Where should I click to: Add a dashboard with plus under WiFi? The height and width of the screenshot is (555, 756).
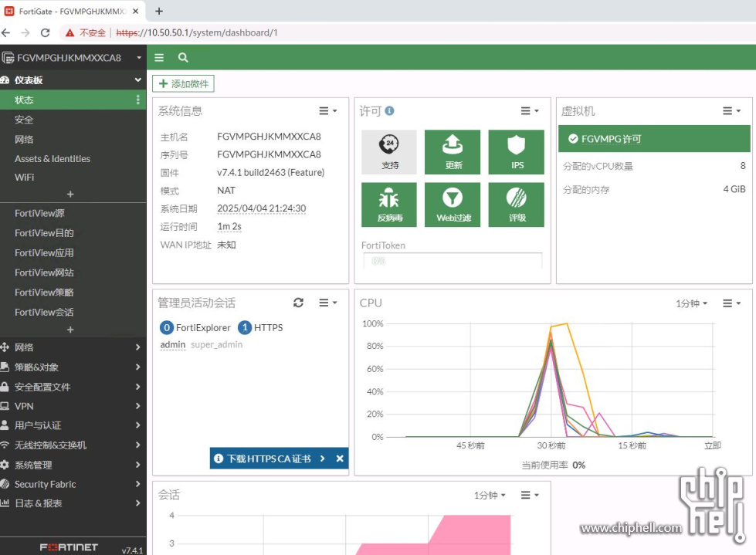coord(70,195)
